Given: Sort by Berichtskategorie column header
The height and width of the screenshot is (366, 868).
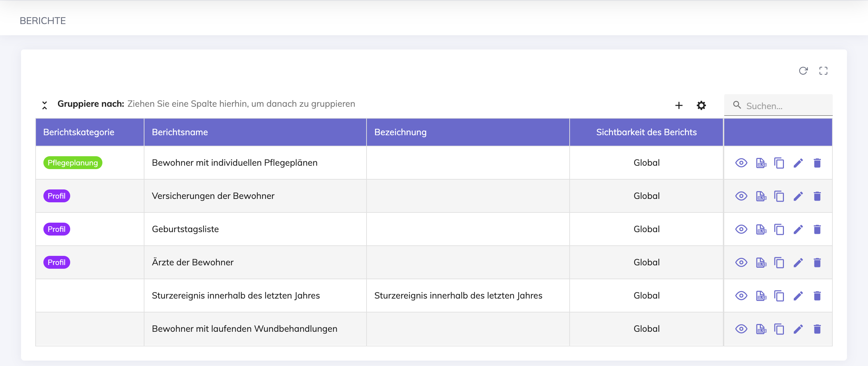Looking at the screenshot, I should coord(79,132).
